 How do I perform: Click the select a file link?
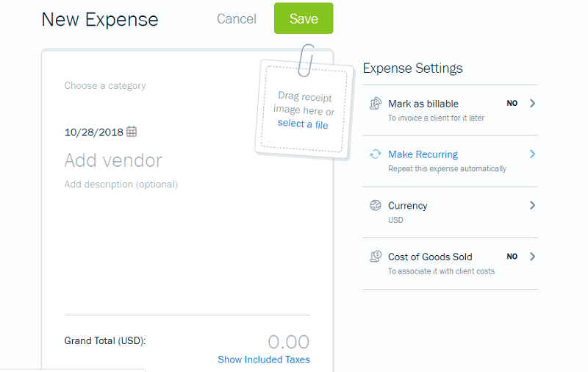click(303, 124)
